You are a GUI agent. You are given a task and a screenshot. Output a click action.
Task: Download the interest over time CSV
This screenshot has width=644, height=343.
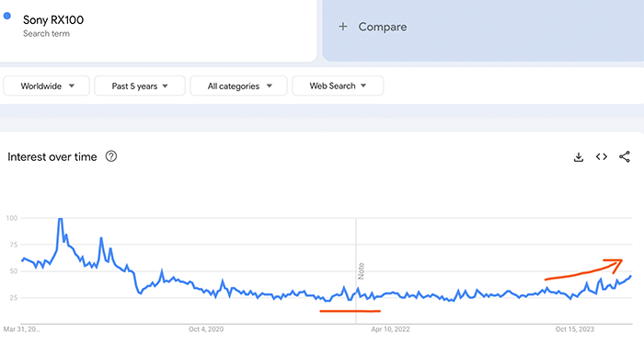[579, 156]
